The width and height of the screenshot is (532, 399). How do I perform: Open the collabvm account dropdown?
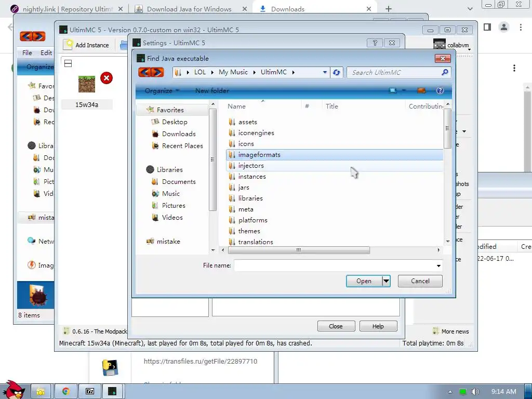pyautogui.click(x=469, y=49)
